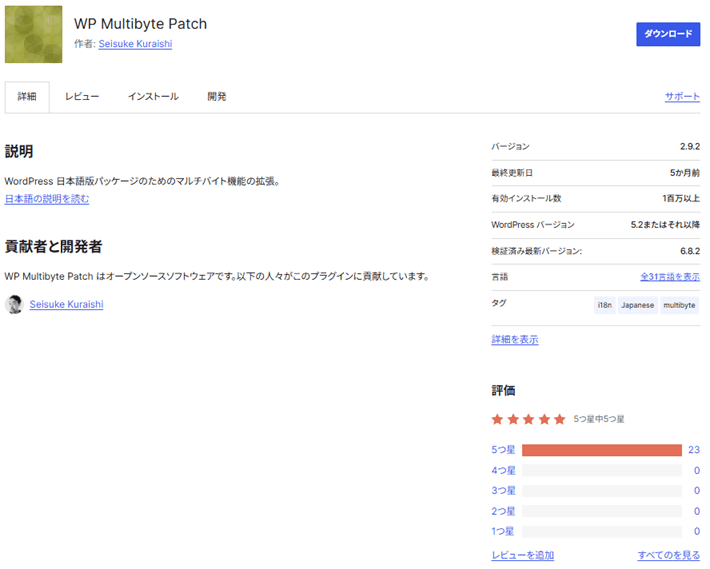This screenshot has width=710, height=569.
Task: Click the fourth rating star
Action: tap(544, 419)
